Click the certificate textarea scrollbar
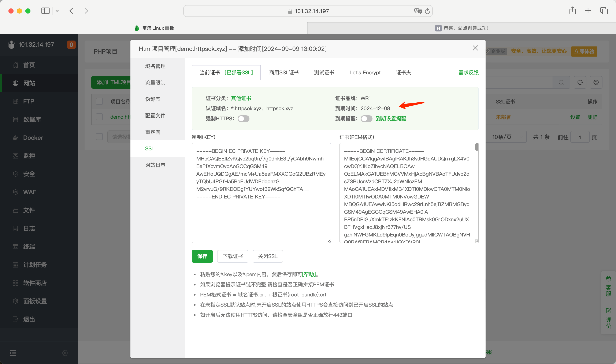Image resolution: width=616 pixels, height=364 pixels. 476,147
